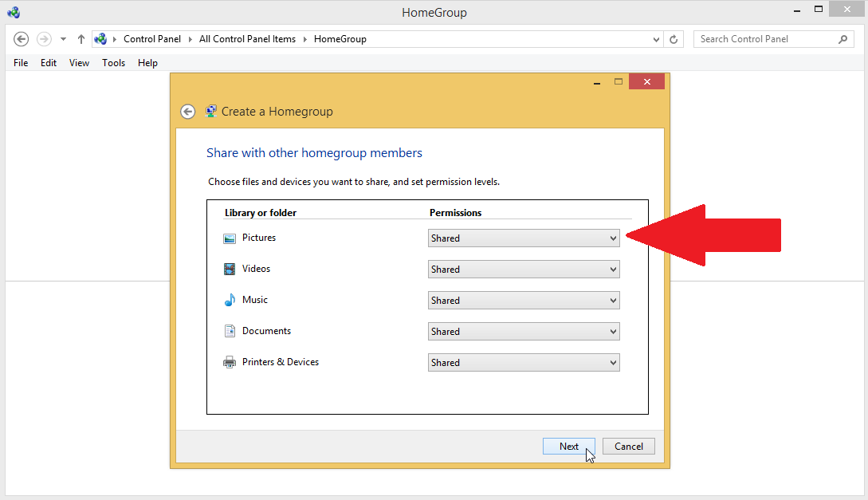Click the search magnifier icon
Viewport: 868px width, 500px height.
[842, 39]
